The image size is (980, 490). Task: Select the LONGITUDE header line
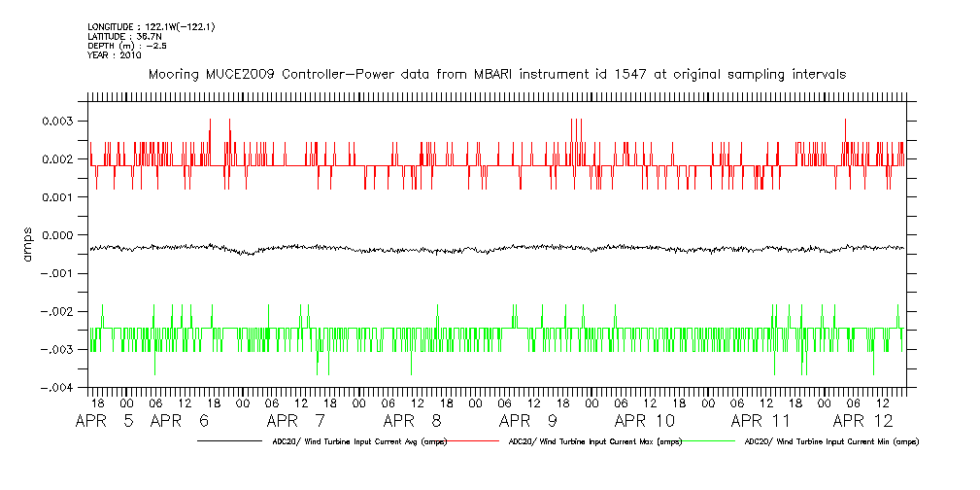point(151,26)
